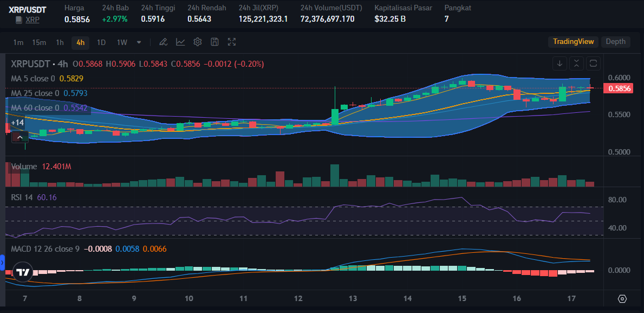Viewport: 644px width, 313px height.
Task: Toggle fullscreen chart icon
Action: (x=232, y=42)
